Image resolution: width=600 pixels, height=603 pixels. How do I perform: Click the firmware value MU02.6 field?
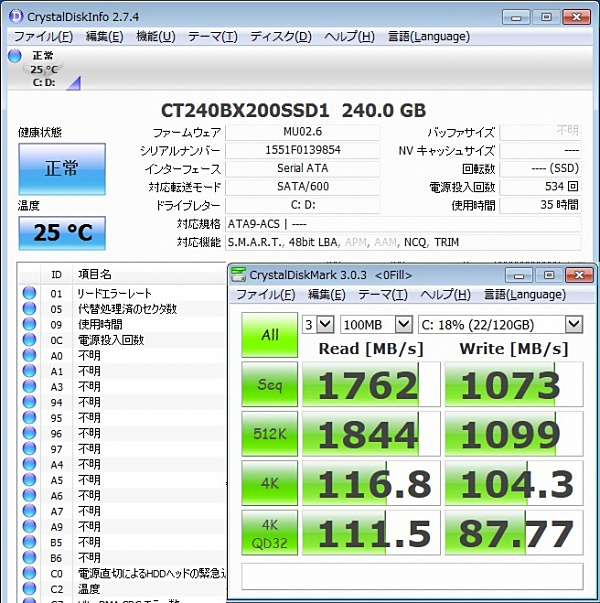click(303, 132)
